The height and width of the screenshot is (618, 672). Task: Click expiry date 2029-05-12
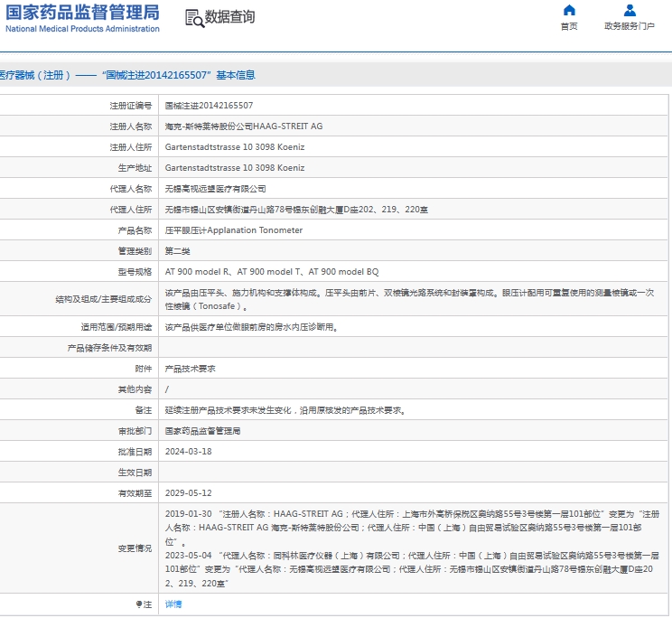click(188, 492)
